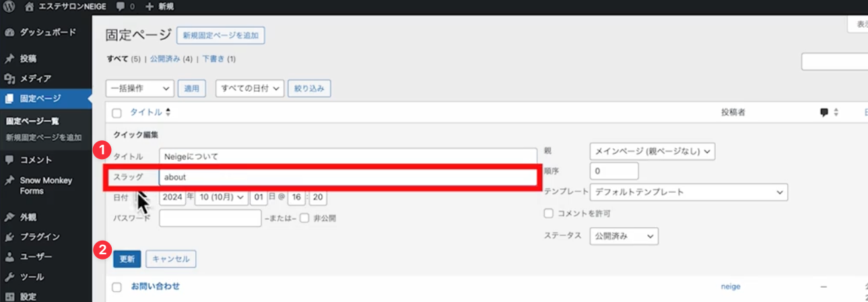This screenshot has width=868, height=302.
Task: Click the 更新 button
Action: [127, 259]
